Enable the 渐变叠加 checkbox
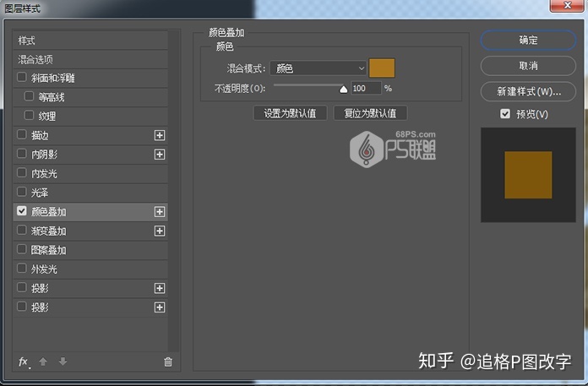 (x=22, y=230)
